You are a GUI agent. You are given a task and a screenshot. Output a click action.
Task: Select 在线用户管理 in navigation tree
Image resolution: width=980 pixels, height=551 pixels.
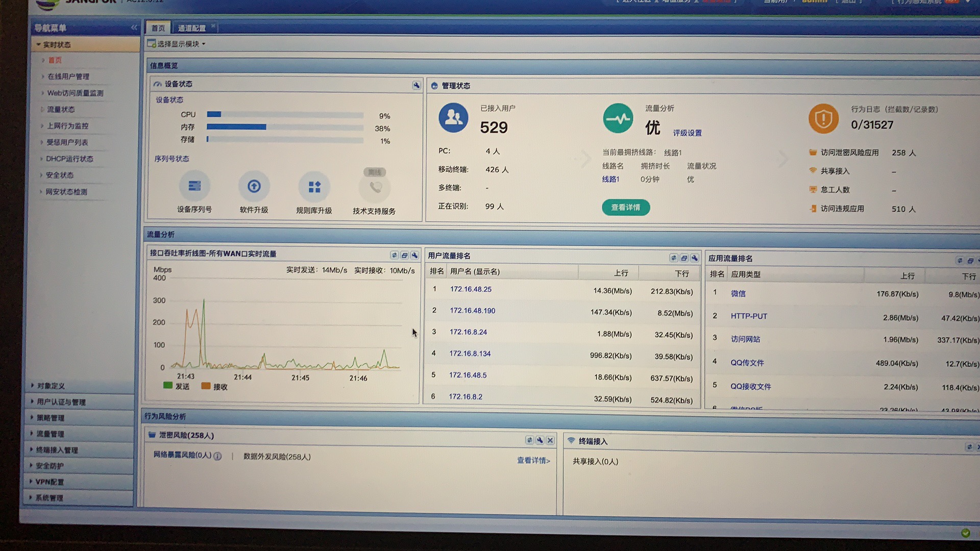click(68, 77)
